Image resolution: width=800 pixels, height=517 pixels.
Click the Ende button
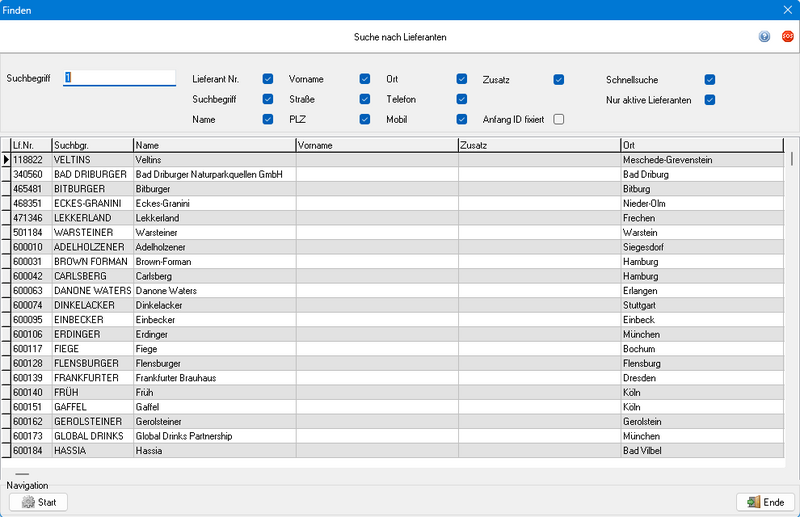765,502
